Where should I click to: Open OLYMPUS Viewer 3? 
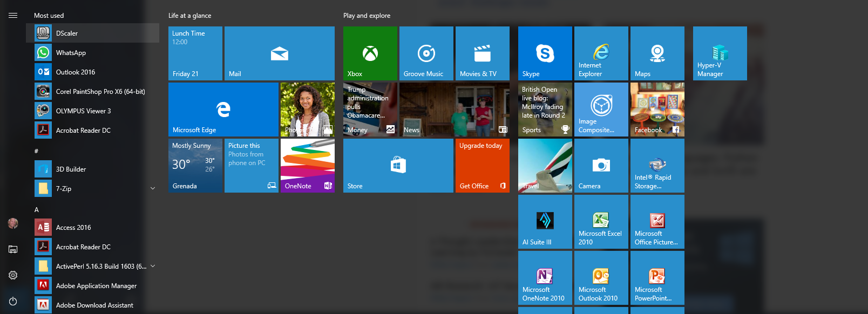pyautogui.click(x=92, y=111)
